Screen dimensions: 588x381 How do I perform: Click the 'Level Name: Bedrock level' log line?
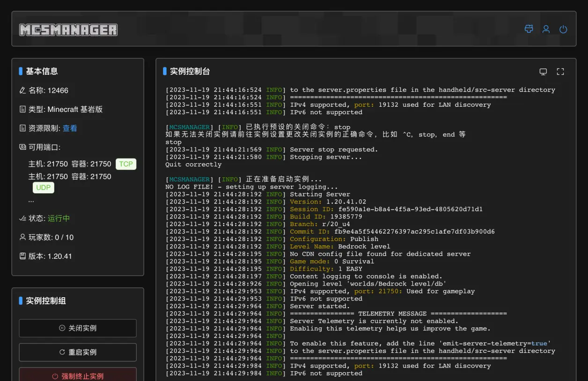click(278, 247)
